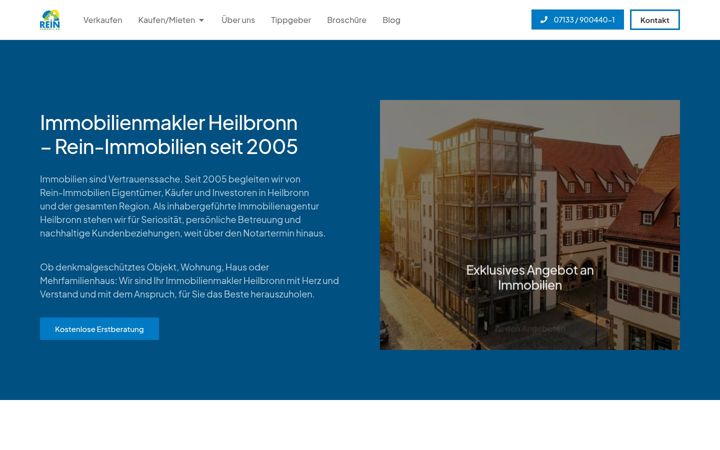Click paragraph starting Ob denkmalgeschütztes Objekt
Image resolution: width=720 pixels, height=450 pixels.
[x=189, y=281]
